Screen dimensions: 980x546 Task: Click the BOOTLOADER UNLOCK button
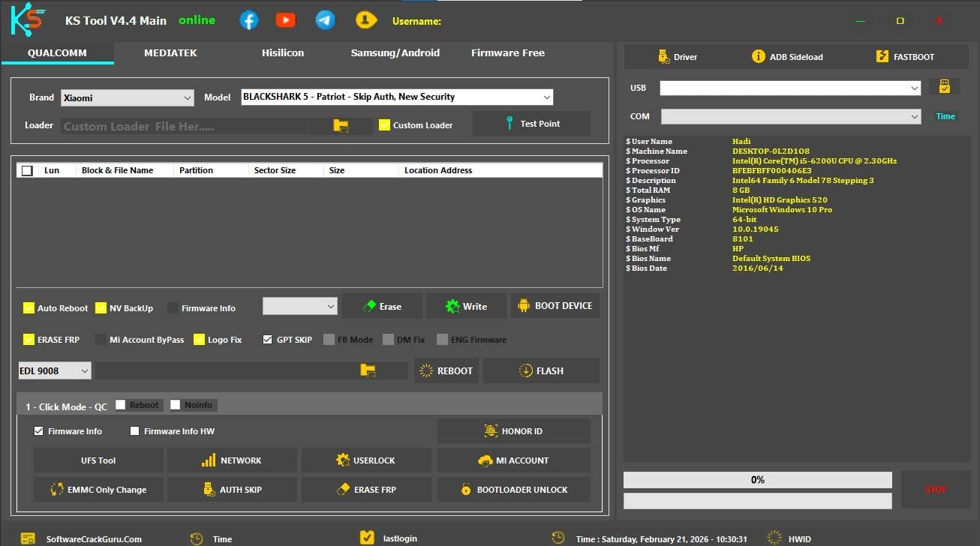513,489
